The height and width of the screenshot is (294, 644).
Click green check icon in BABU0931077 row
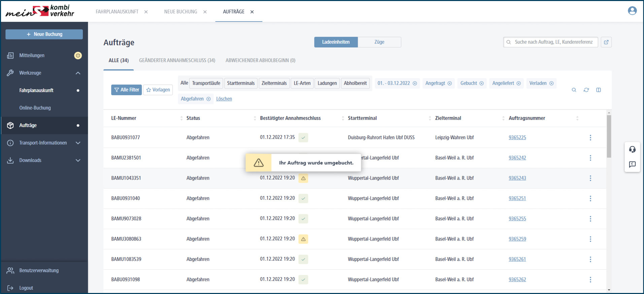point(303,138)
